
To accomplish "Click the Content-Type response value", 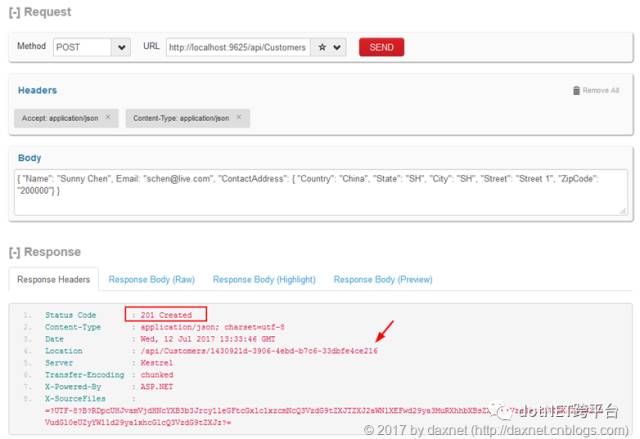I will coord(213,327).
